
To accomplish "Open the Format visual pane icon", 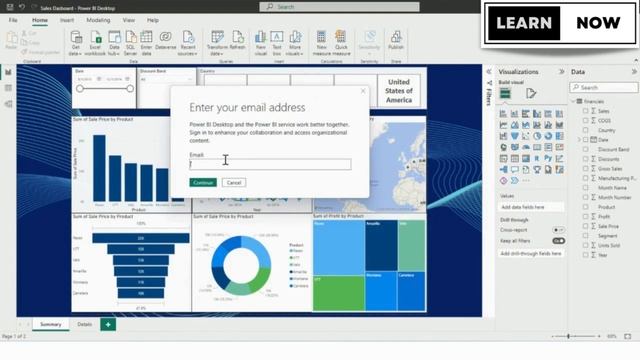I will pyautogui.click(x=531, y=93).
